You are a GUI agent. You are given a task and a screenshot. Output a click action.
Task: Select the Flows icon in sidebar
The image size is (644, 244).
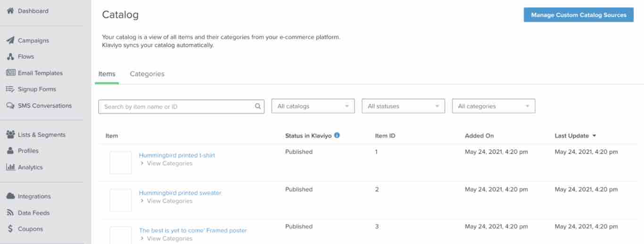click(10, 57)
